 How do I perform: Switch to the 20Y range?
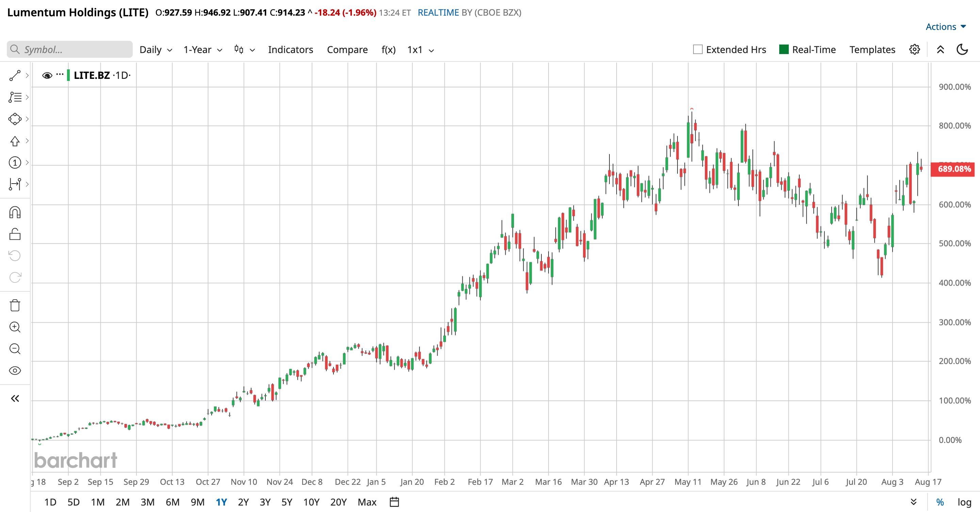pyautogui.click(x=338, y=502)
